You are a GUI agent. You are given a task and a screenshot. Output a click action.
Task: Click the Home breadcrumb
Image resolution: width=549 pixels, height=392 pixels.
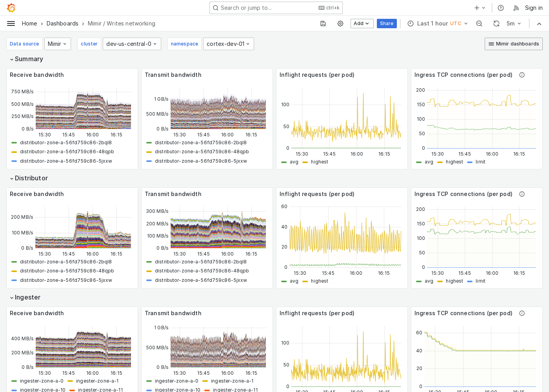[29, 24]
